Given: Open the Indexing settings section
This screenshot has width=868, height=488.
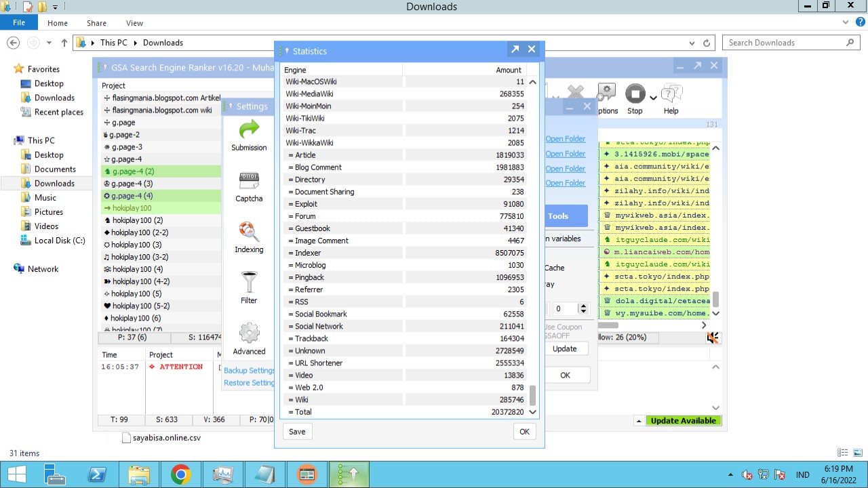Looking at the screenshot, I should tap(249, 236).
